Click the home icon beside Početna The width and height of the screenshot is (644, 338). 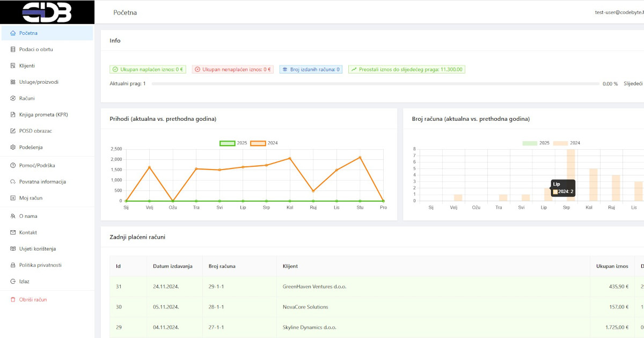pyautogui.click(x=13, y=33)
